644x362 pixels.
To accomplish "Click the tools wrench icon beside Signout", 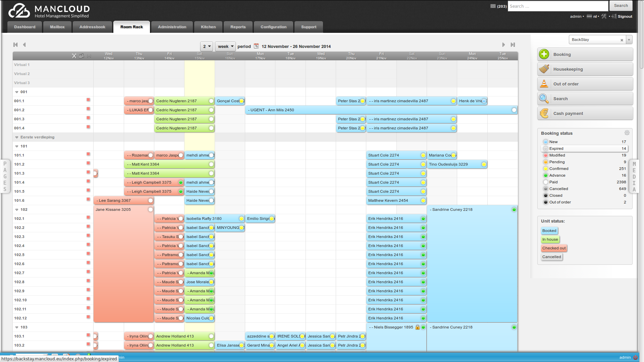I will (x=604, y=16).
